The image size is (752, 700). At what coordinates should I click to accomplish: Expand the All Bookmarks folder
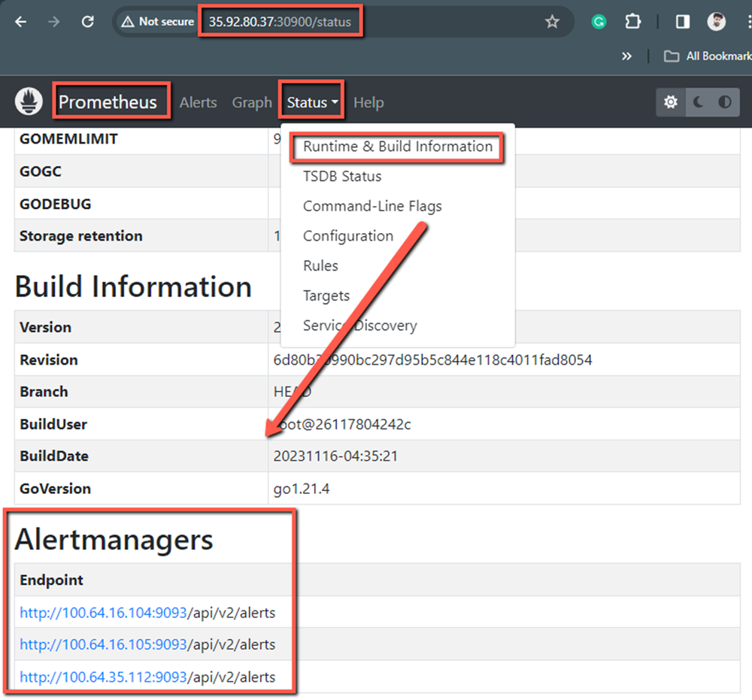click(705, 56)
